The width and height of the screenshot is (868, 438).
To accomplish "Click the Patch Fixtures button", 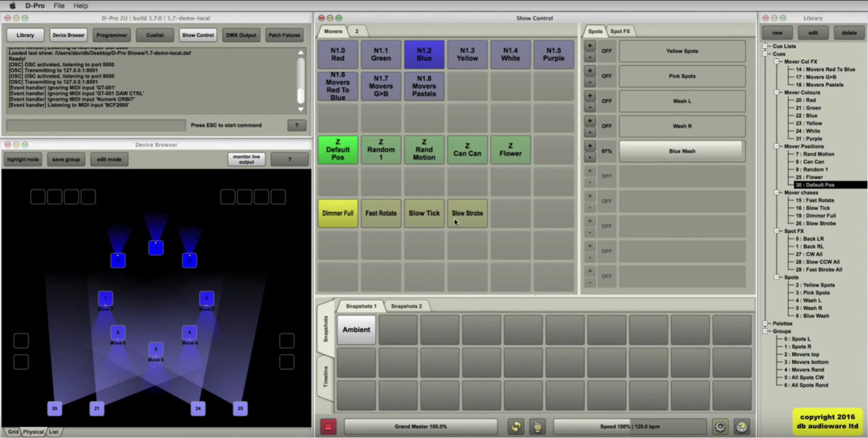I will (284, 35).
